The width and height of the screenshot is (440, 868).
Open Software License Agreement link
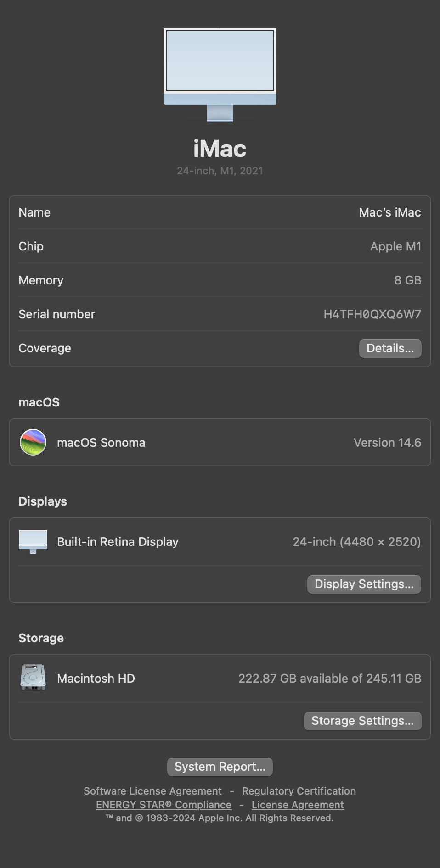(152, 791)
